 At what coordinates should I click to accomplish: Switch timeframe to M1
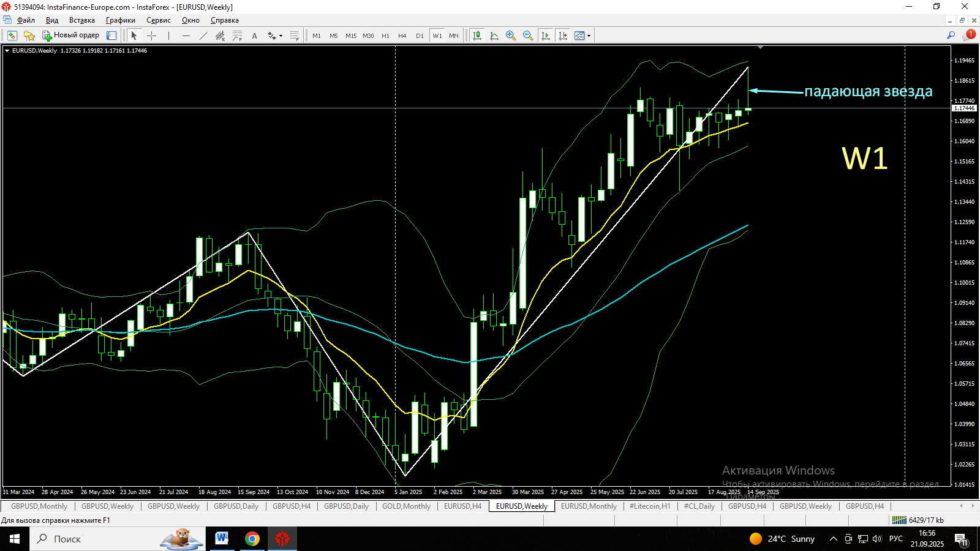point(317,36)
